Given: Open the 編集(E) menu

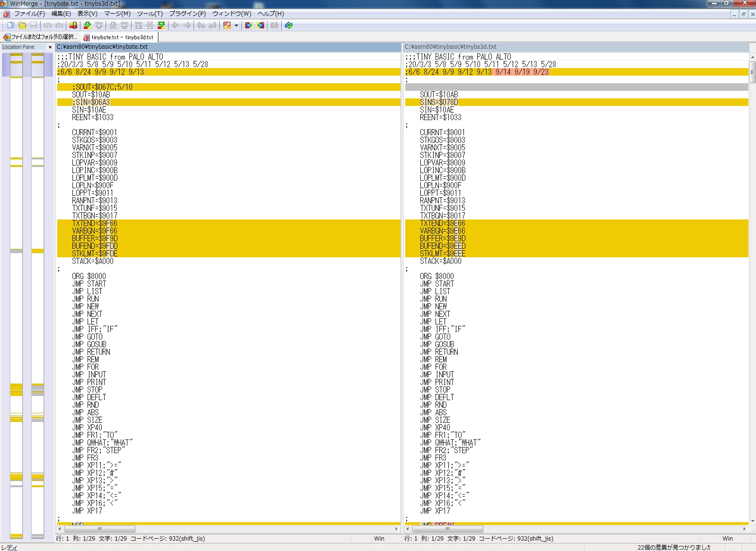Looking at the screenshot, I should 61,14.
